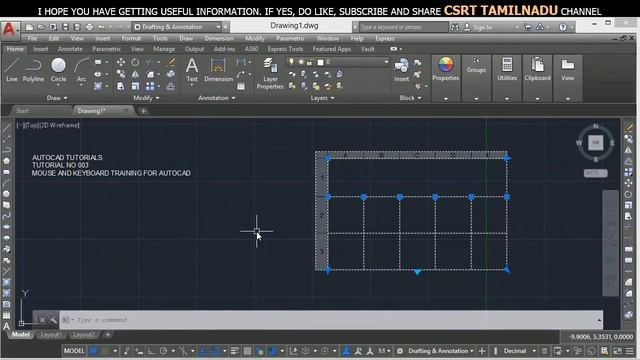The width and height of the screenshot is (640, 360).
Task: Add a new drawing tab with plus button
Action: click(x=143, y=111)
